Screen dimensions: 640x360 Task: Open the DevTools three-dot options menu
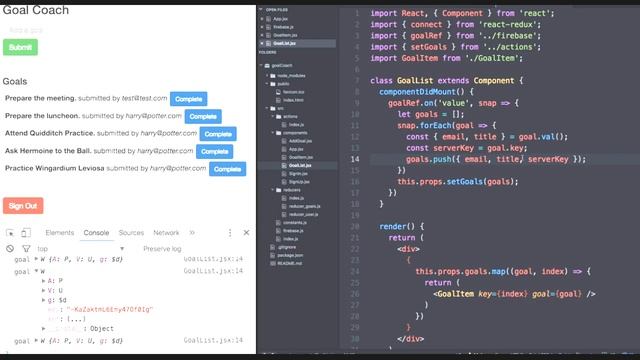[x=230, y=233]
